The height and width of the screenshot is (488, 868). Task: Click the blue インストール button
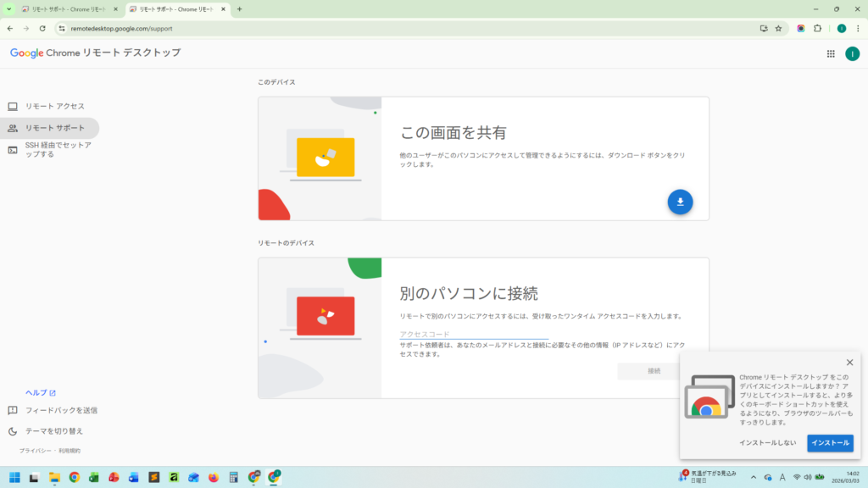click(830, 443)
